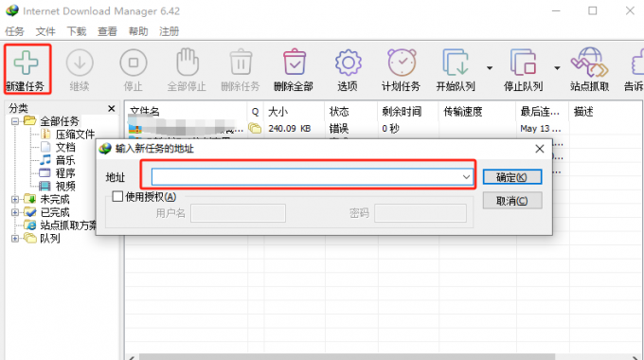Open the 注册 menu
Image resolution: width=644 pixels, height=360 pixels.
(170, 31)
